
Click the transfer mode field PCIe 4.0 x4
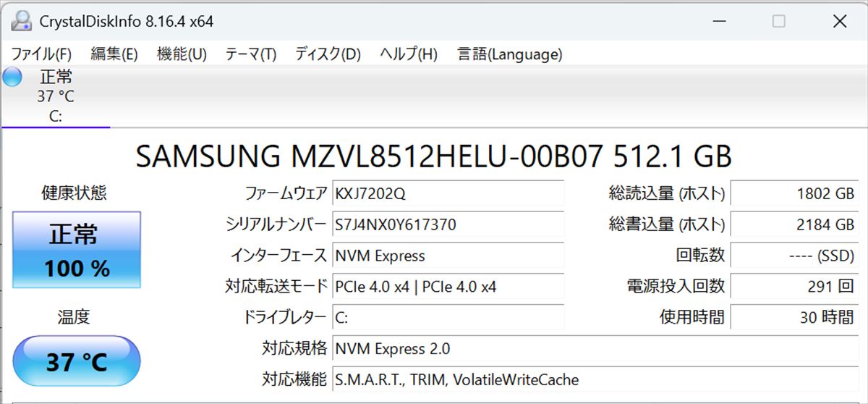[448, 287]
